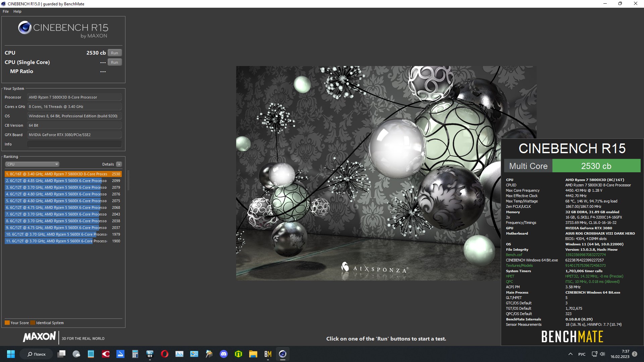The width and height of the screenshot is (644, 362).
Task: Open the performance graph app in taskbar
Action: pos(179,354)
